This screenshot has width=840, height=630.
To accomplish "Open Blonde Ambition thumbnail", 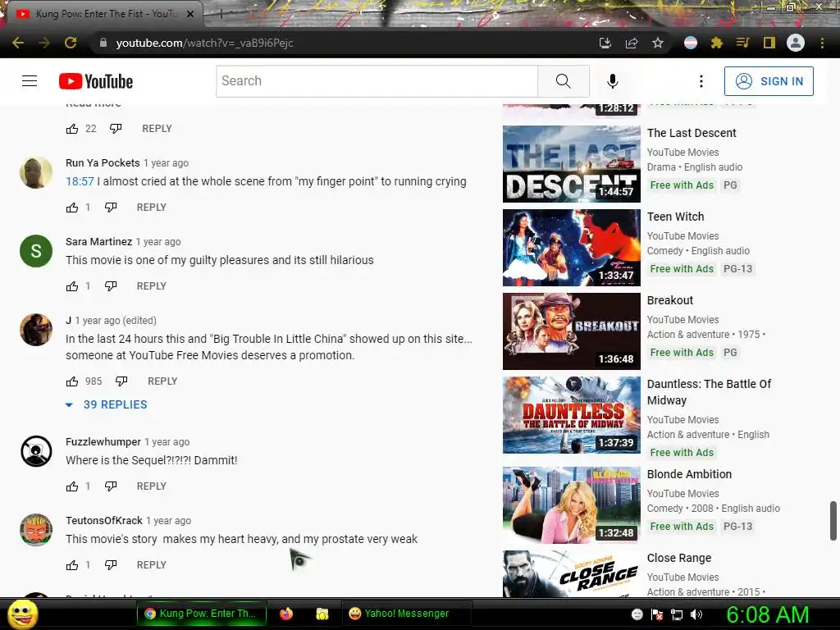I will pyautogui.click(x=572, y=505).
